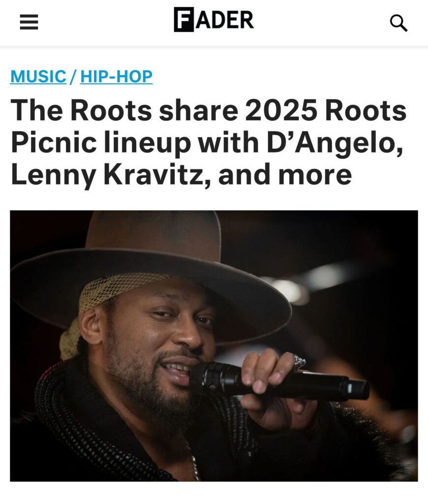428x504 pixels.
Task: Go to the FADER logo homepage
Action: [x=214, y=19]
